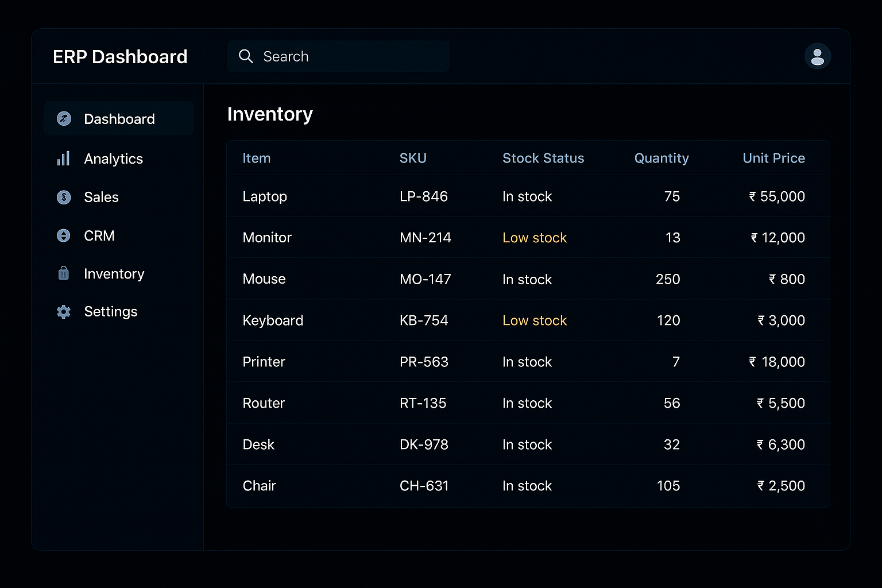
Task: Open the MN-214 SKU entry
Action: coord(425,238)
